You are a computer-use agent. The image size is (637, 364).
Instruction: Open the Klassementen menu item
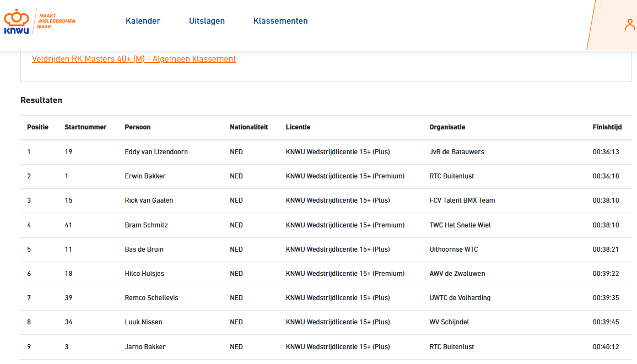[280, 21]
